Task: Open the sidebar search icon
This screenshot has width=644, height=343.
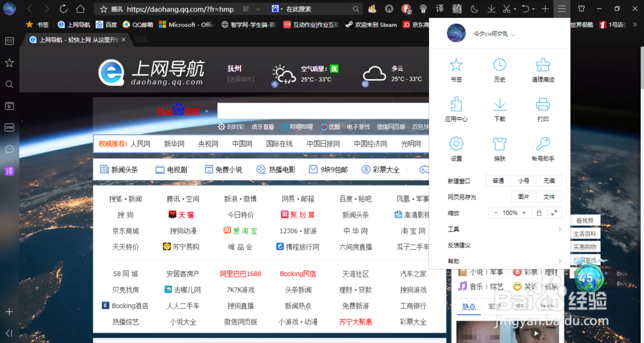Action: coord(9,84)
